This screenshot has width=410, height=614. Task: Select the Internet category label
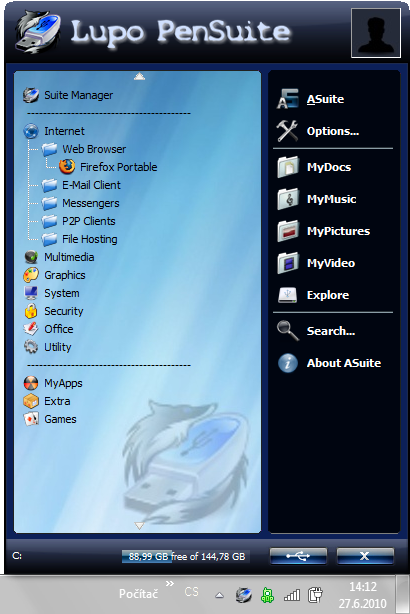[x=64, y=131]
